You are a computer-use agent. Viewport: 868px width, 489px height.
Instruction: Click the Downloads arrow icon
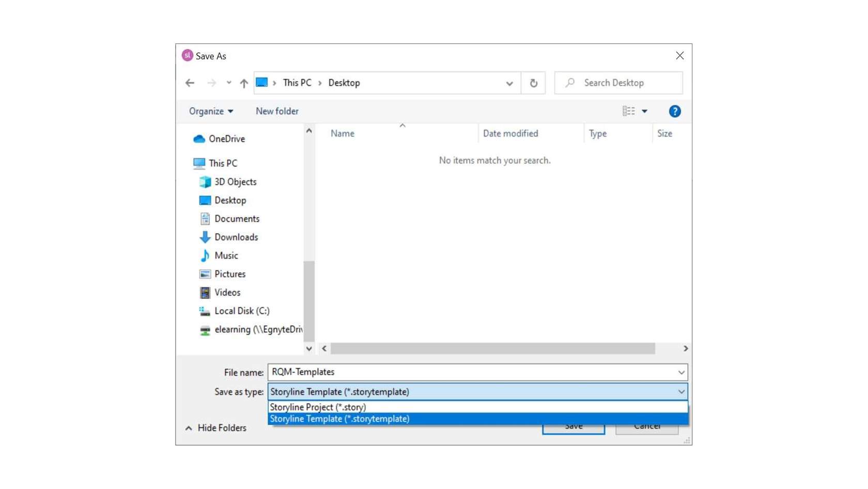[205, 237]
